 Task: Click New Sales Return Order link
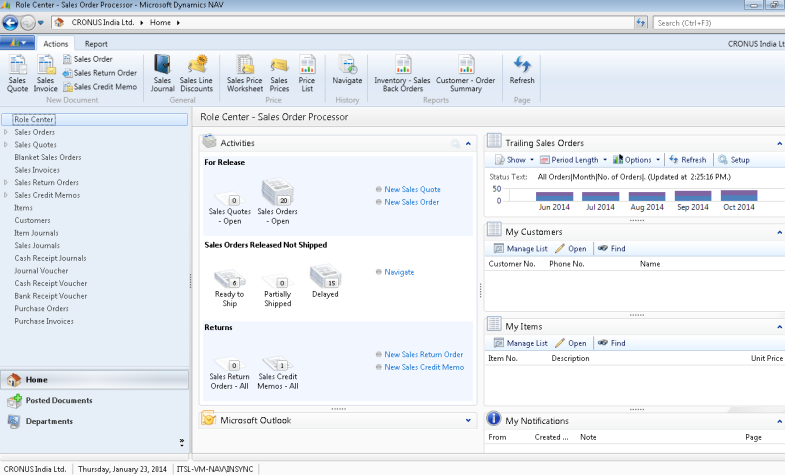[x=424, y=354]
